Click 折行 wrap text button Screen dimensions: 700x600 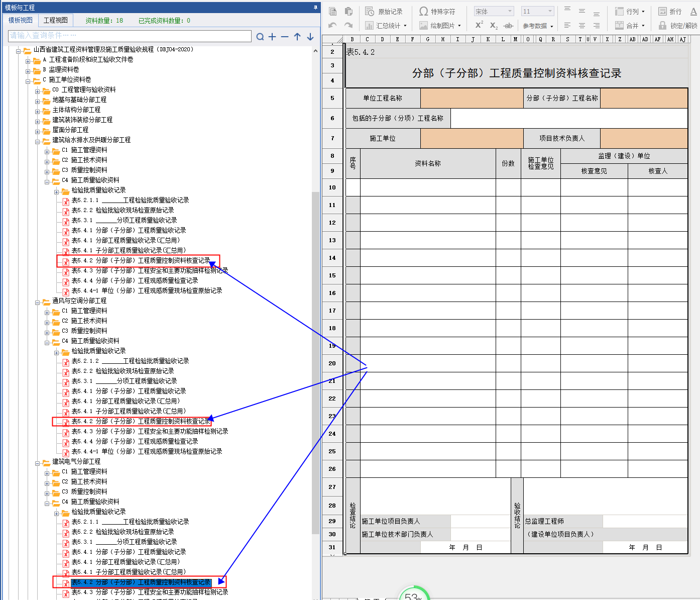pyautogui.click(x=670, y=11)
